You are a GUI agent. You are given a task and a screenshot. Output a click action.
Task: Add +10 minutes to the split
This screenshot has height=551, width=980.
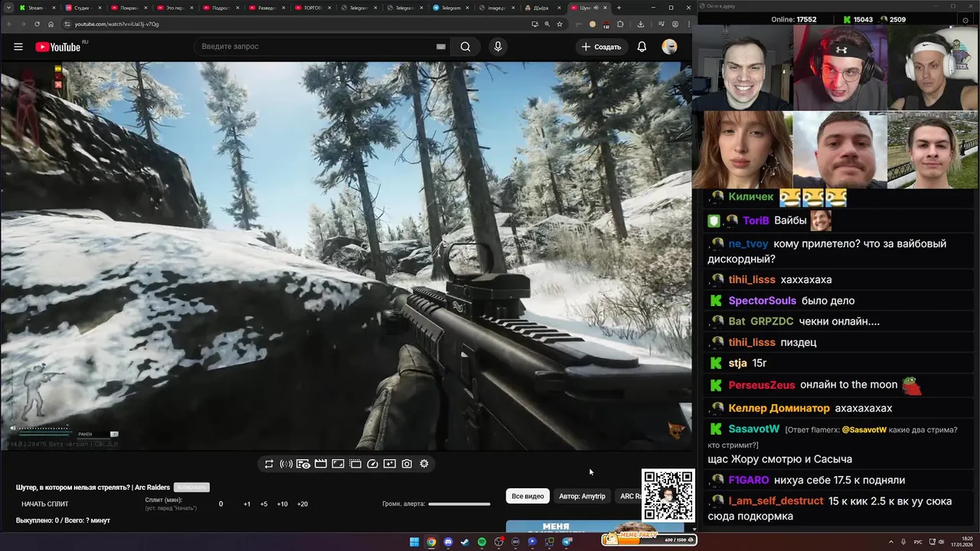(283, 504)
